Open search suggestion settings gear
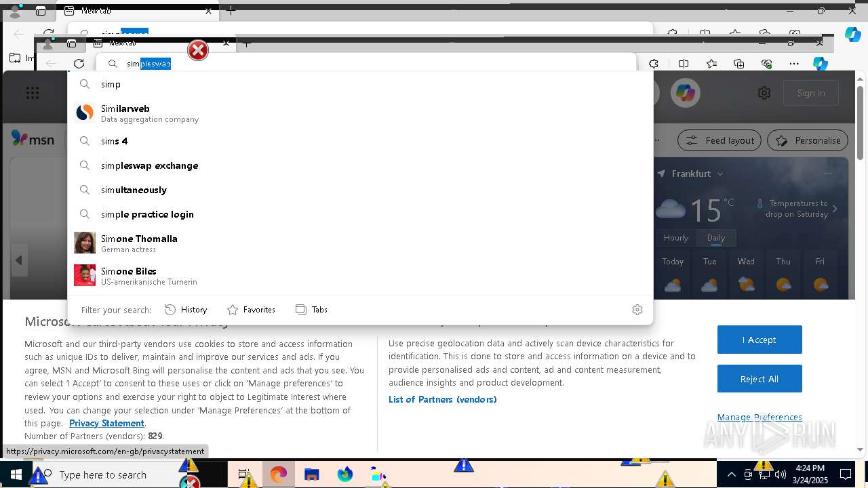This screenshot has width=868, height=488. [x=637, y=310]
